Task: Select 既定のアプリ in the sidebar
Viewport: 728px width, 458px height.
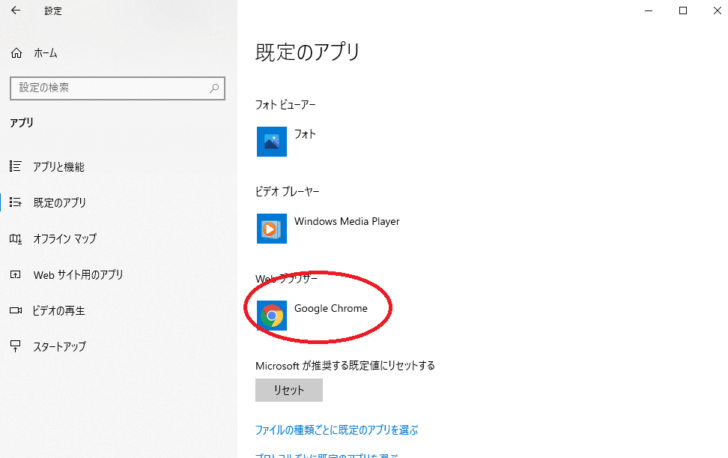Action: click(59, 203)
